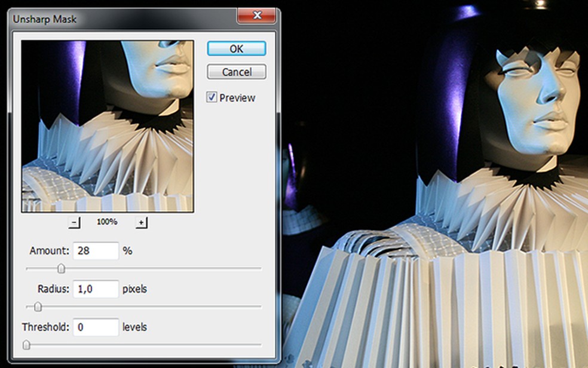Zoom out preview with minus button

pos(74,222)
